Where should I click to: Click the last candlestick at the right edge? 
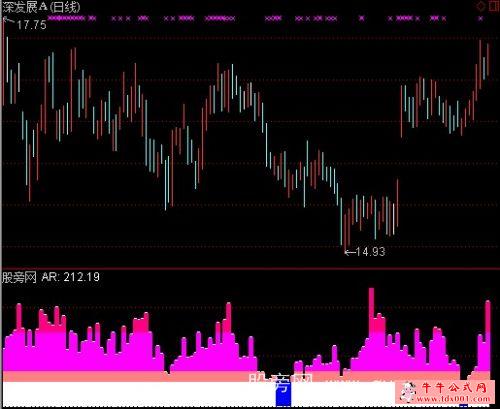click(x=488, y=59)
